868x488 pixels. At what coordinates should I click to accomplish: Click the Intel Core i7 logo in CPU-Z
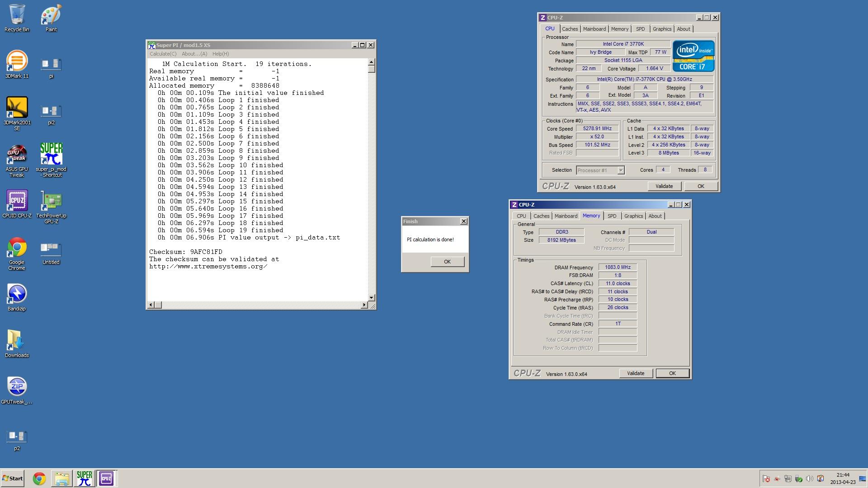[x=693, y=56]
